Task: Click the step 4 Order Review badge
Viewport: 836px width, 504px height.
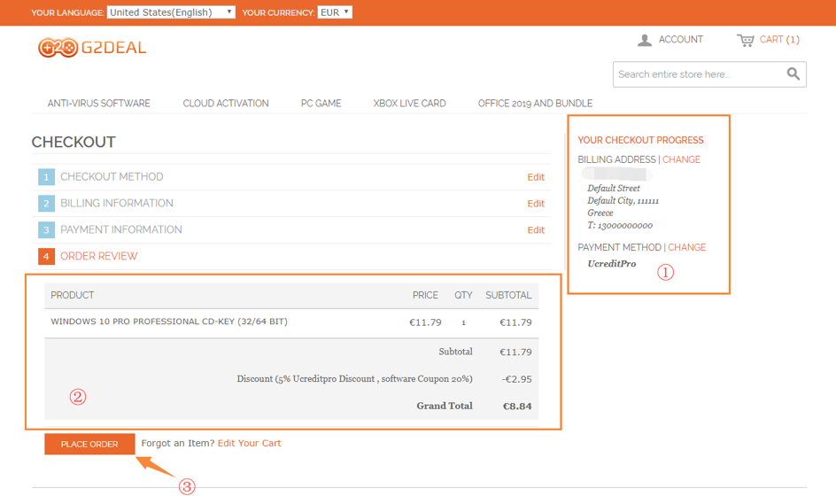Action: 46,257
